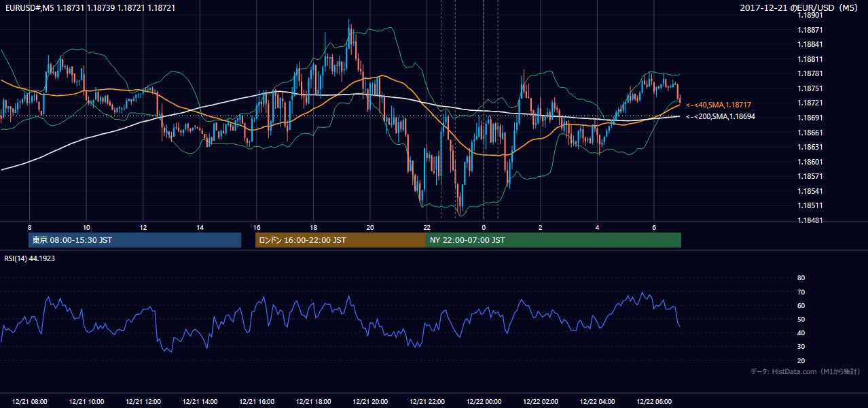The image size is (868, 408).
Task: Click the 12/21 10:00 bottom time label
Action: tap(86, 402)
